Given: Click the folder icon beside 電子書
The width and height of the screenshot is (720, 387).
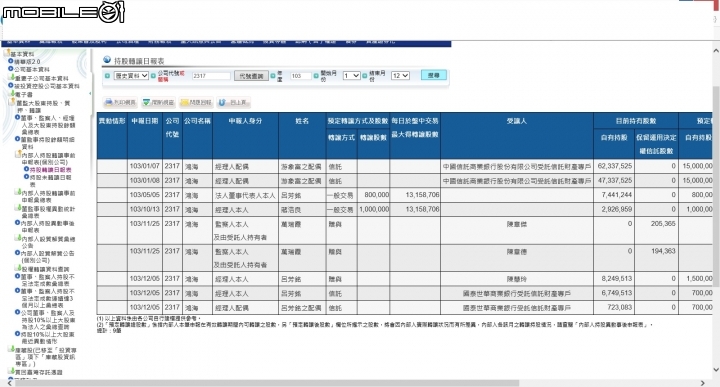Looking at the screenshot, I should click(11, 94).
